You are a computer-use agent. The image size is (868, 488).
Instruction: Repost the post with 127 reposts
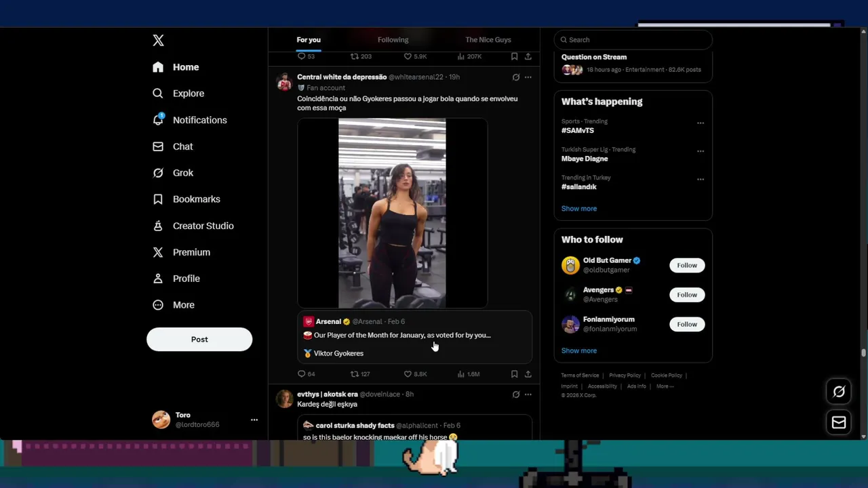coord(360,374)
